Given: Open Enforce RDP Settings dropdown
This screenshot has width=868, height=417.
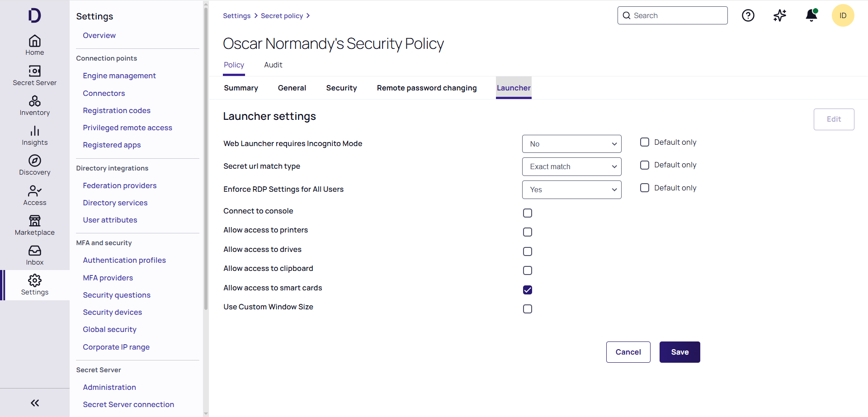Looking at the screenshot, I should click(571, 190).
